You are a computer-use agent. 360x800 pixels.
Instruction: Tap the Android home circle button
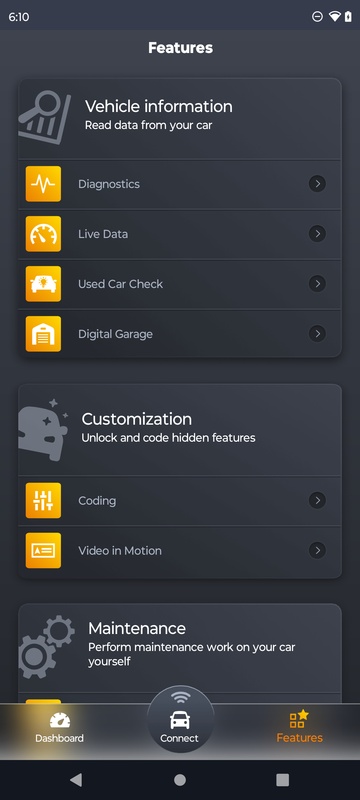(x=180, y=780)
